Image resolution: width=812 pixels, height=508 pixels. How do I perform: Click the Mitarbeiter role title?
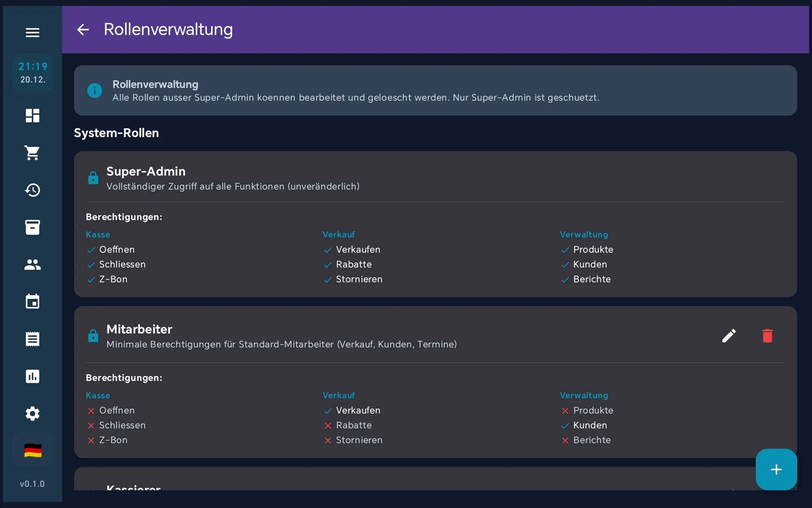(139, 329)
